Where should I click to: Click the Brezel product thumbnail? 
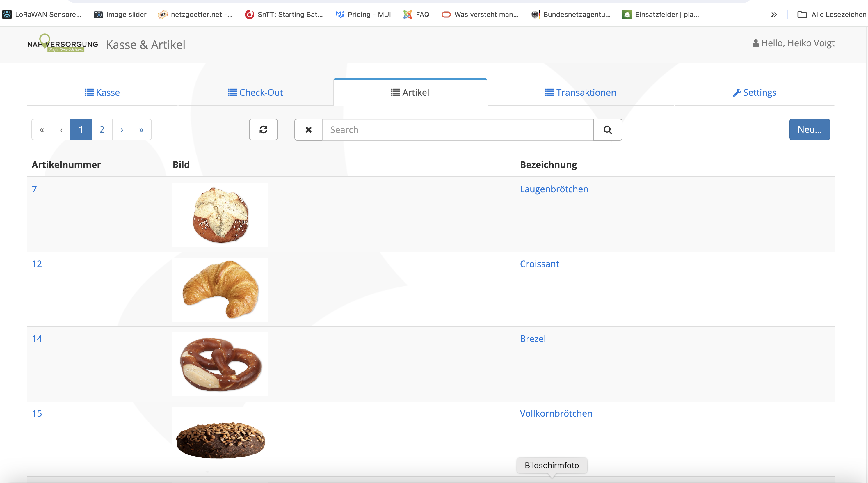(x=221, y=364)
